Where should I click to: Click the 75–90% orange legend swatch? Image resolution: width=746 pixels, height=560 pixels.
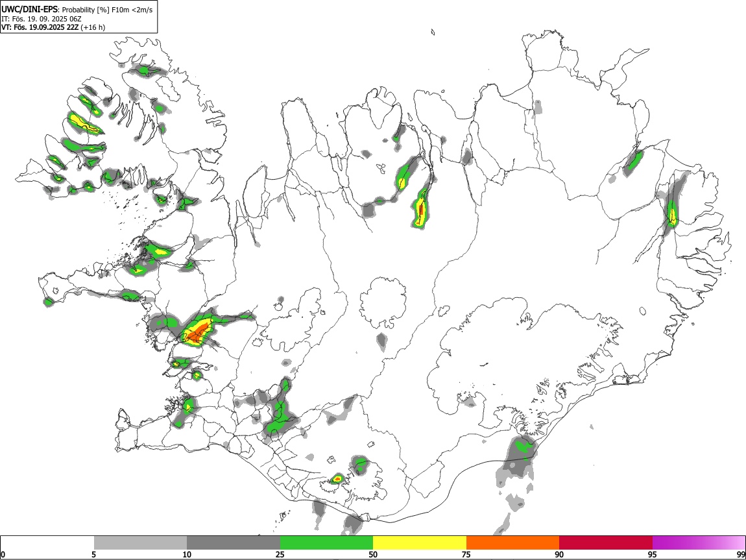(513, 542)
